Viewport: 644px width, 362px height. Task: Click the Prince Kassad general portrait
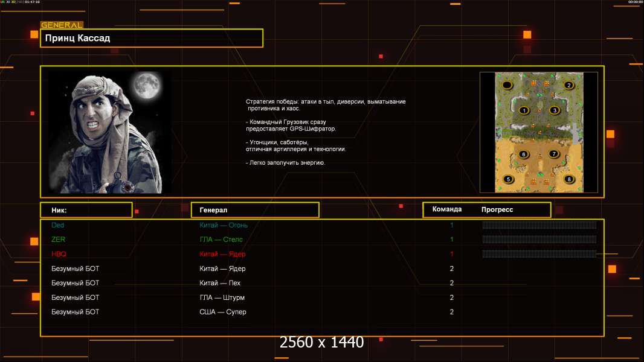(109, 132)
